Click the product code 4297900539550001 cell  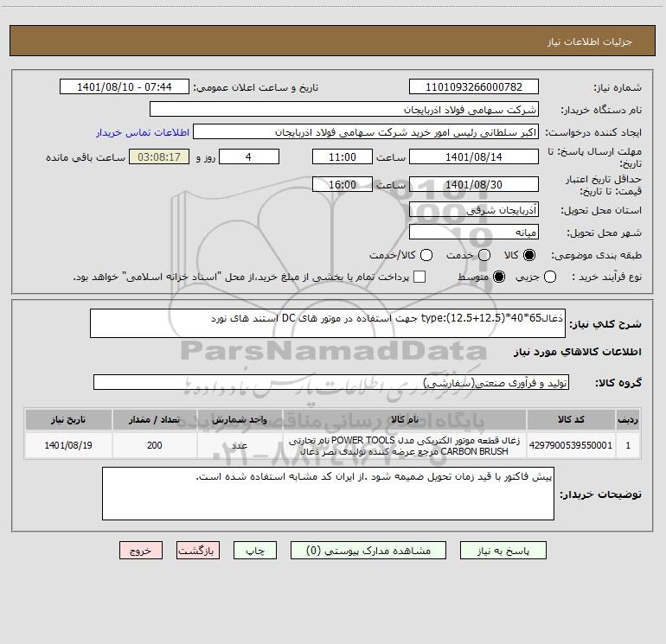(571, 445)
